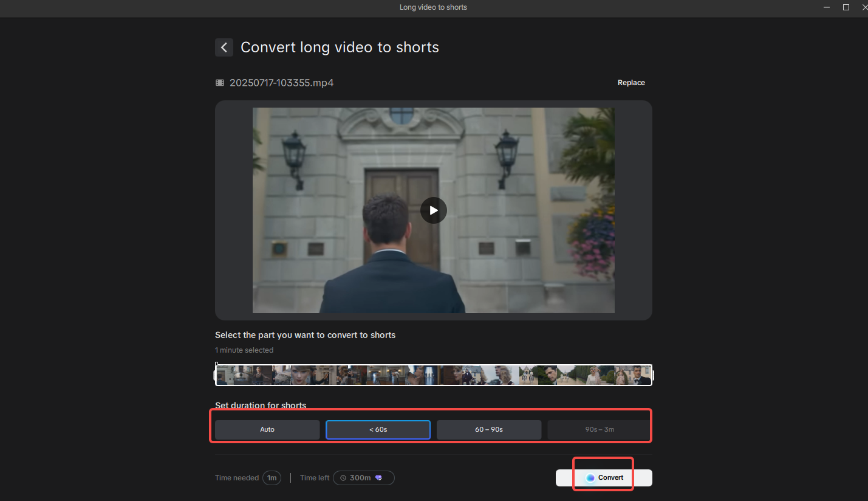The image size is (868, 501).
Task: Go back using the back arrow
Action: (224, 47)
